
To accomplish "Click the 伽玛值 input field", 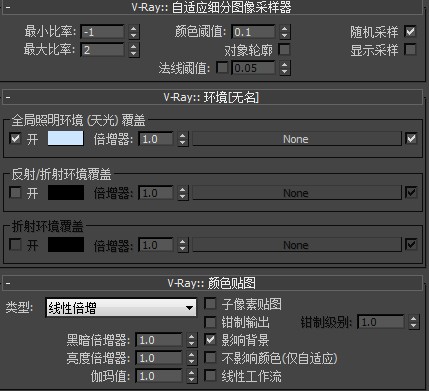I will pos(159,376).
